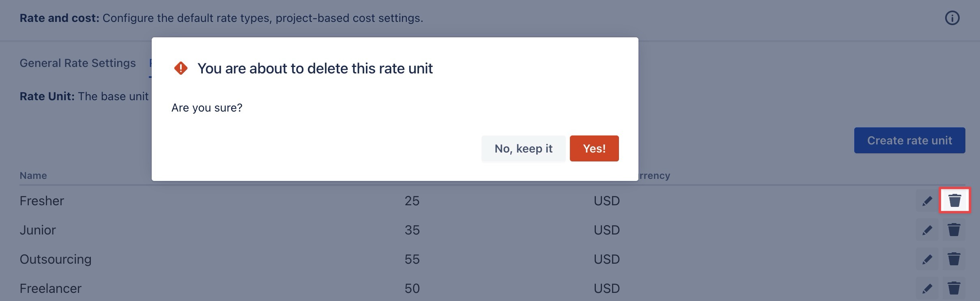This screenshot has height=301, width=980.
Task: Delete the Junior rate unit
Action: click(954, 230)
